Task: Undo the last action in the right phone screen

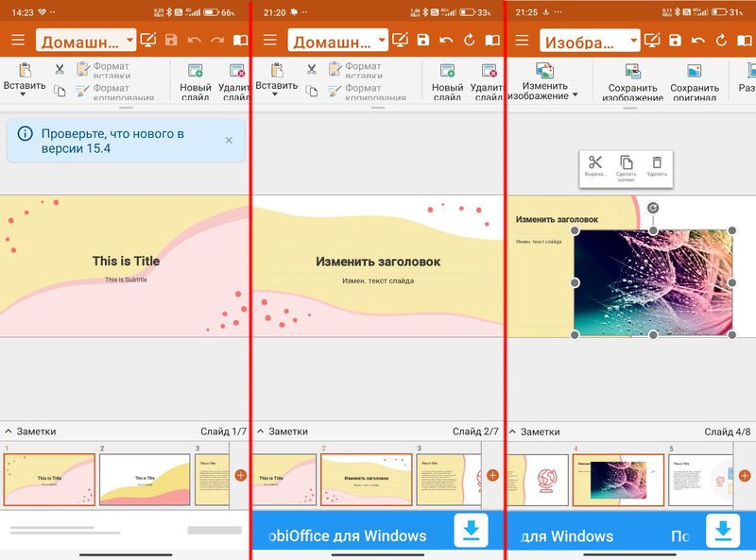Action: (698, 40)
